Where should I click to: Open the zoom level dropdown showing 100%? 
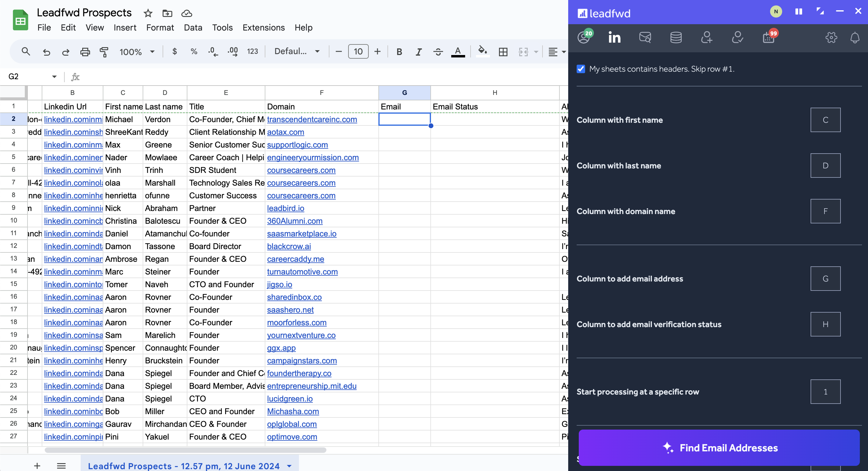[x=137, y=52]
